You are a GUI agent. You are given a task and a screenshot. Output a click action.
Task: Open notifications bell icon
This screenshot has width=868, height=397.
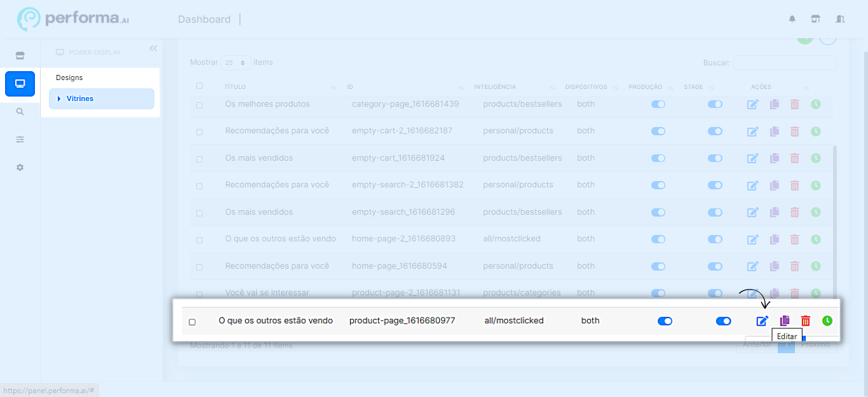pos(792,19)
